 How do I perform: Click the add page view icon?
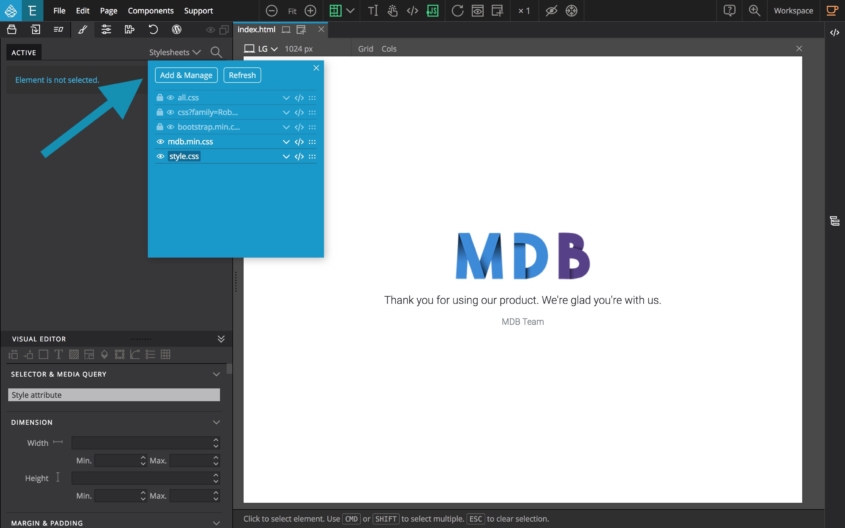[497, 11]
